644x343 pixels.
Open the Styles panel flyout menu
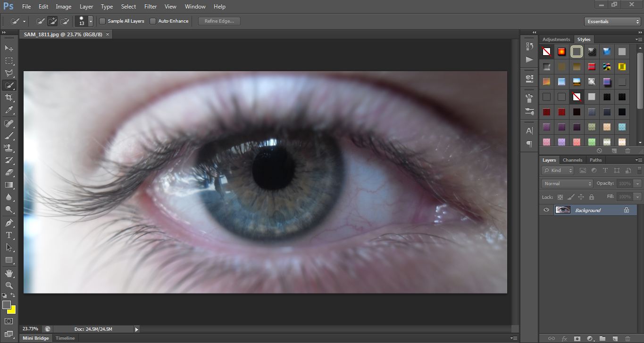click(x=639, y=40)
